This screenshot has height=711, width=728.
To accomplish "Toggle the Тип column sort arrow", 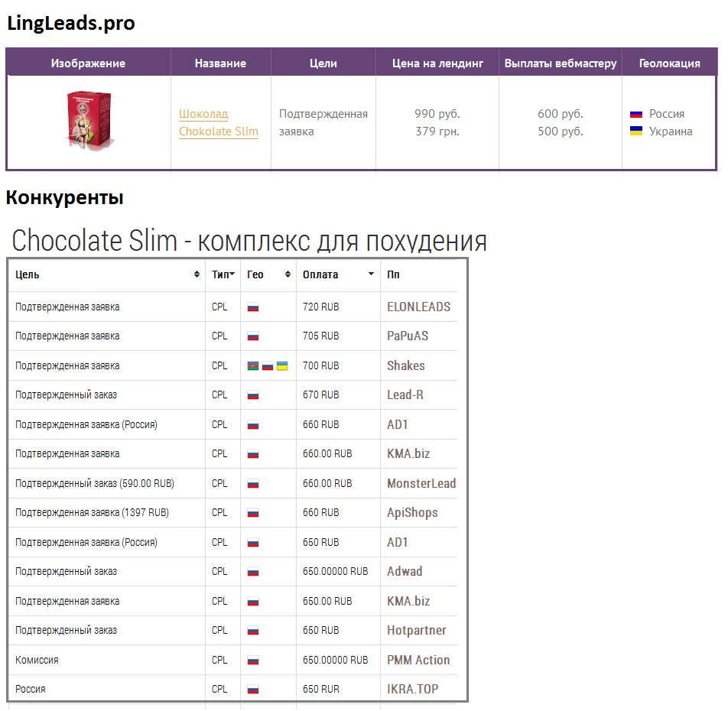I will 232,274.
